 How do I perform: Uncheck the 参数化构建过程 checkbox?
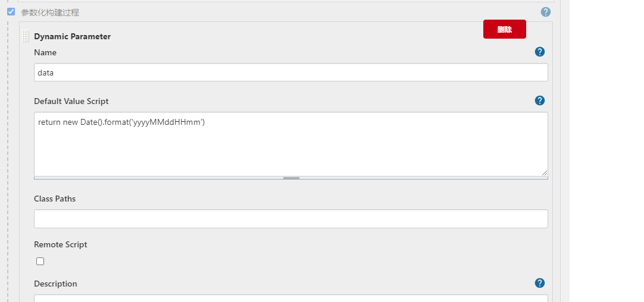point(11,11)
